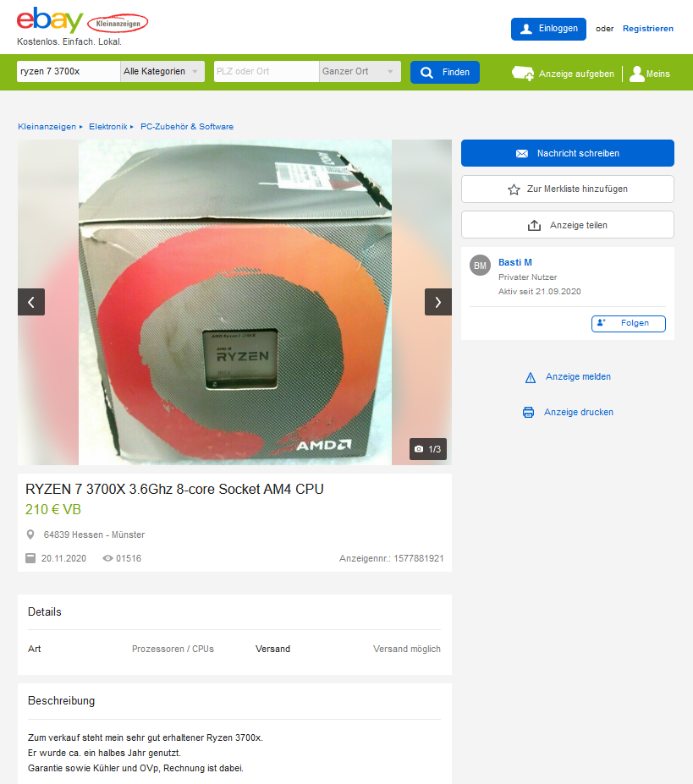This screenshot has height=784, width=693.
Task: Open seller profile Basti M
Action: pos(515,262)
